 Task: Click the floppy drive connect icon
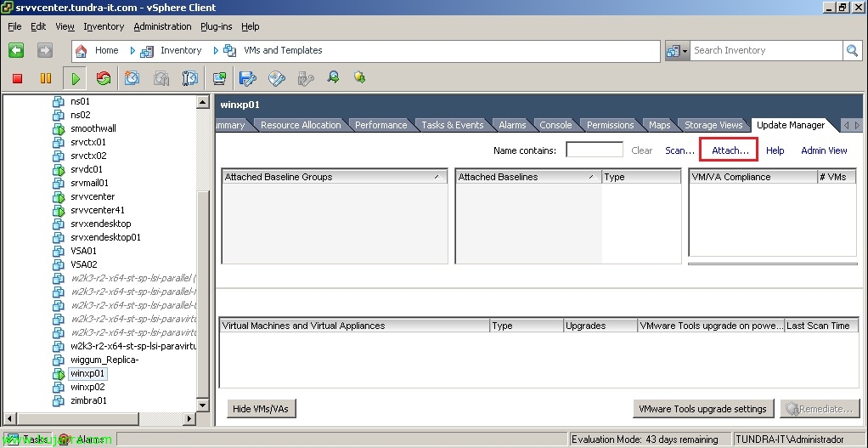point(247,78)
